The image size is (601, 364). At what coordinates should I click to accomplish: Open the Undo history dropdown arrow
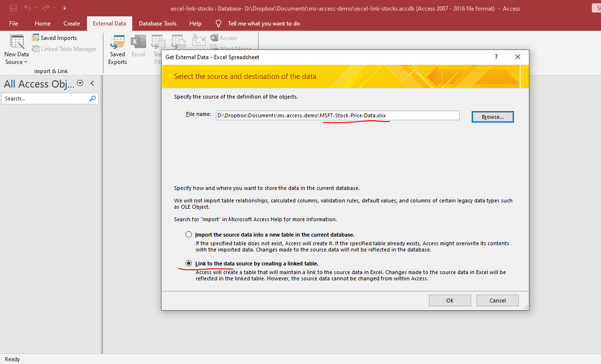click(x=36, y=8)
